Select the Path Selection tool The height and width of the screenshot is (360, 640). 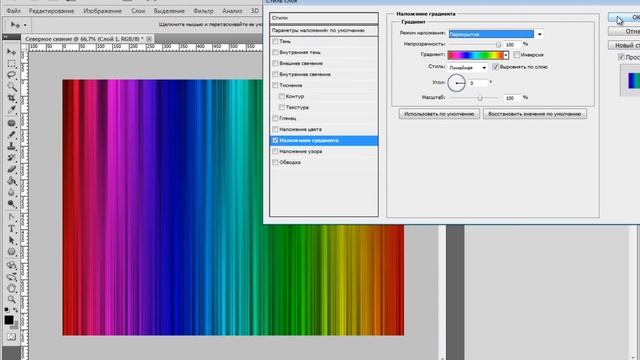[x=11, y=240]
